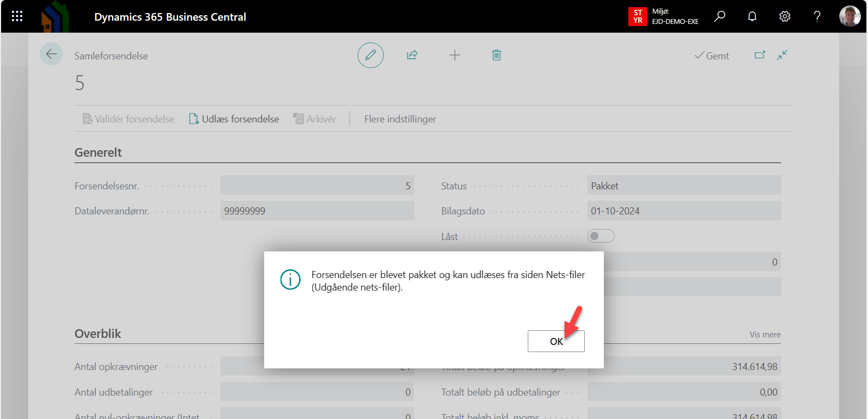This screenshot has height=419, width=868.
Task: Collapse the Generelt section heading
Action: (98, 153)
